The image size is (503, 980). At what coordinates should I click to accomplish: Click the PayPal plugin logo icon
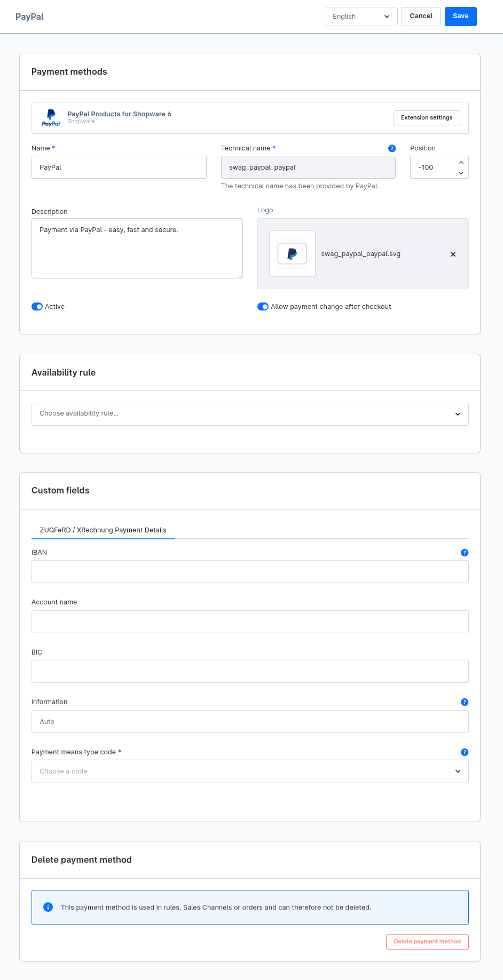point(51,118)
